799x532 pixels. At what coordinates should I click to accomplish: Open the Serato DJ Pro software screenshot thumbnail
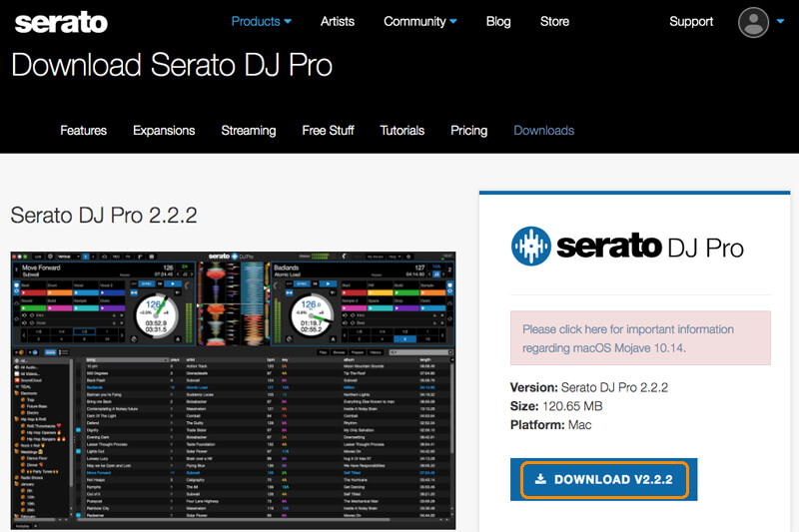point(233,390)
